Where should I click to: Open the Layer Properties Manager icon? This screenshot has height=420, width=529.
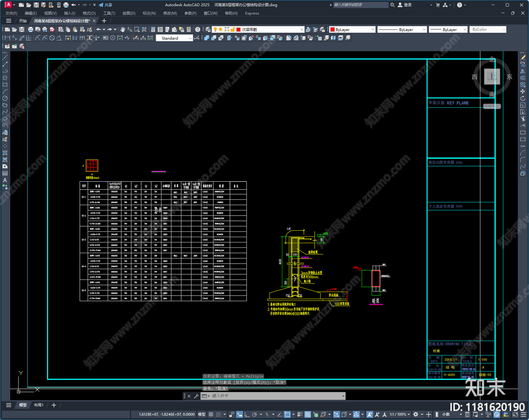[x=208, y=29]
